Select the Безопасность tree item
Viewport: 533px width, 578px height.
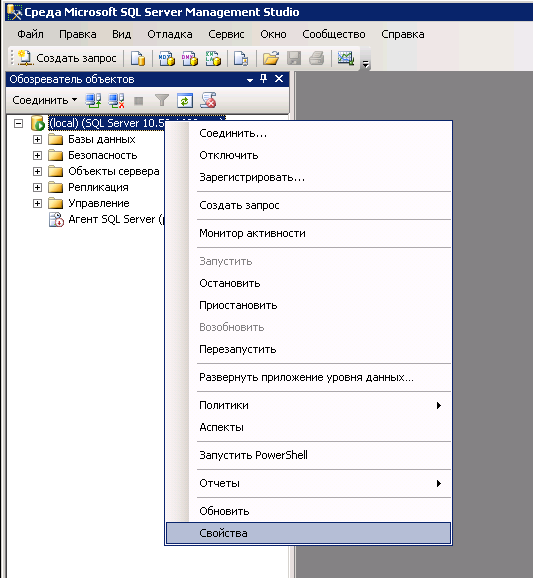click(103, 155)
